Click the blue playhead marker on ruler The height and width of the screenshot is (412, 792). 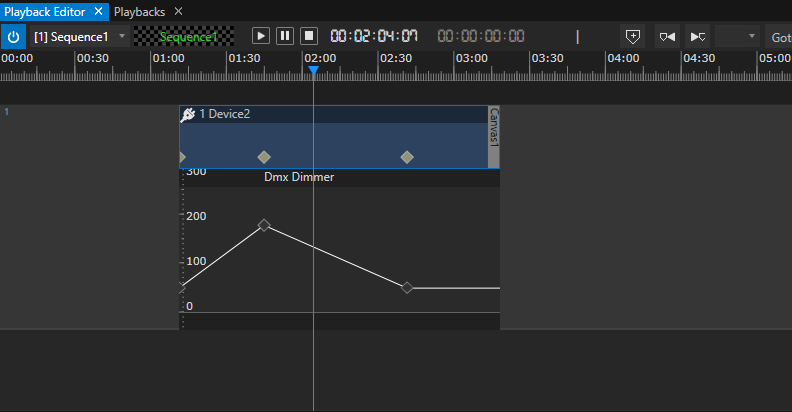313,71
